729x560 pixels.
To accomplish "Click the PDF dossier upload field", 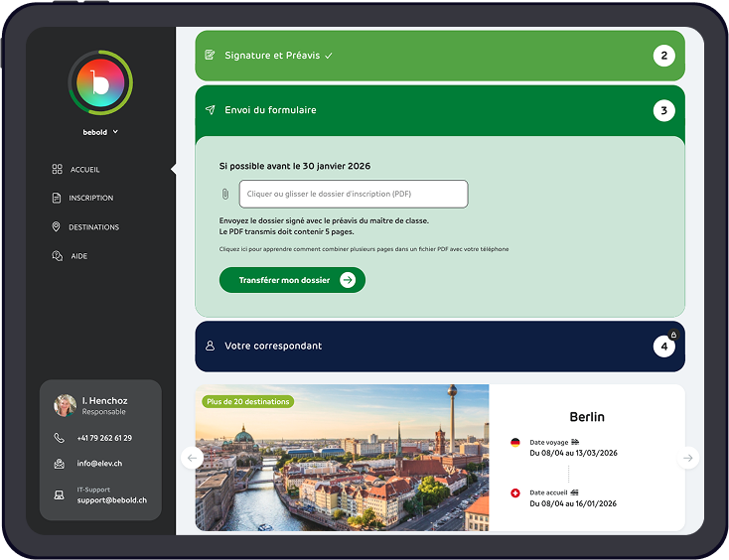I will [x=353, y=194].
